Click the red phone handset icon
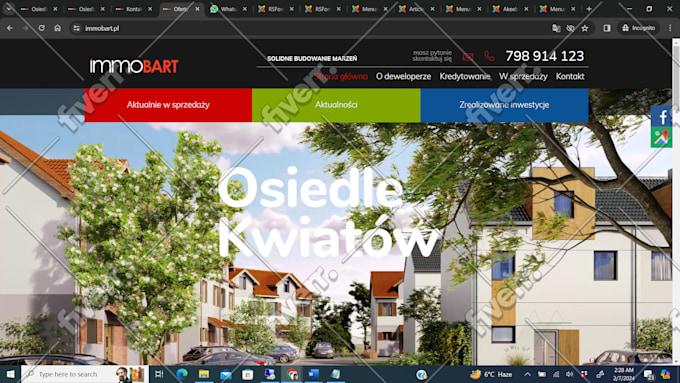 pyautogui.click(x=489, y=56)
